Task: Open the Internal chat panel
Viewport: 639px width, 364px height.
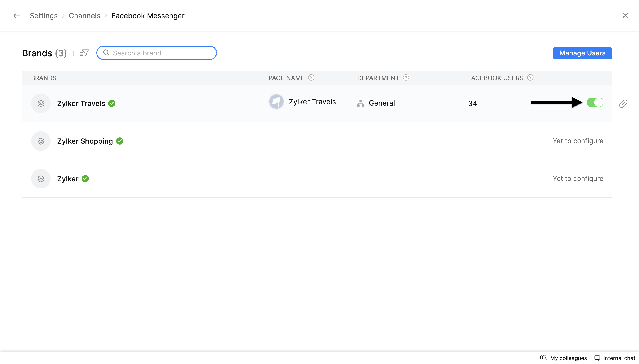Action: click(615, 358)
